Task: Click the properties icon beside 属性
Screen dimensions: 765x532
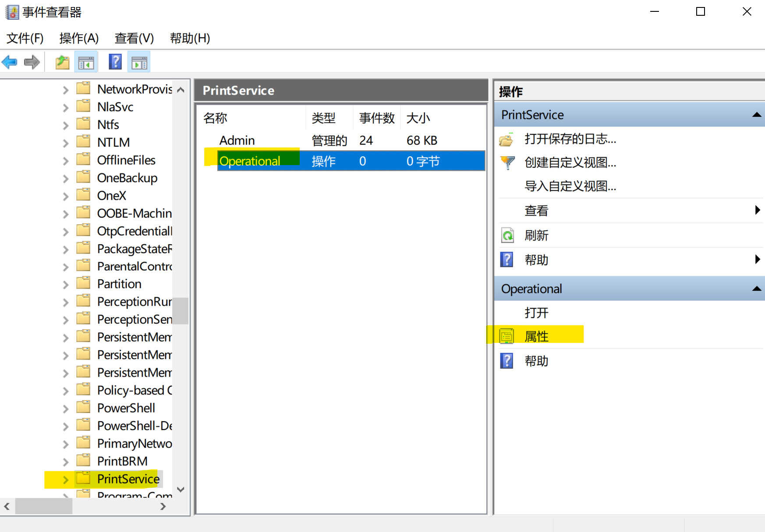Action: [x=507, y=336]
